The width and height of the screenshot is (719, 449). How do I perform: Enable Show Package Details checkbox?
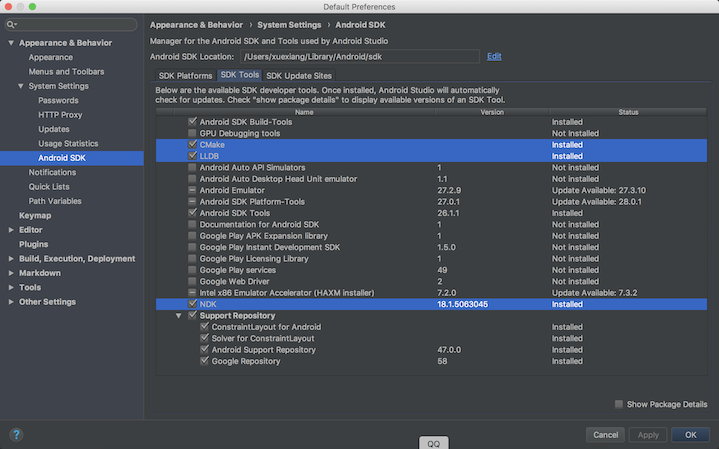point(619,404)
